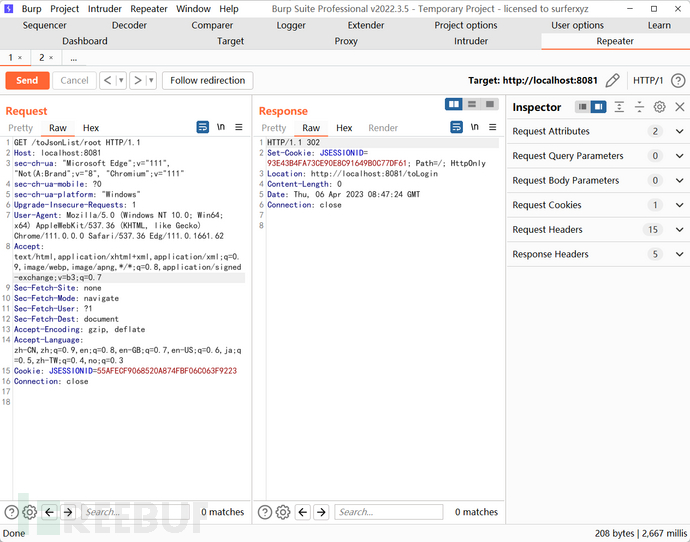The width and height of the screenshot is (690, 542).
Task: Collapse all Inspector sections icon
Action: coord(639,107)
